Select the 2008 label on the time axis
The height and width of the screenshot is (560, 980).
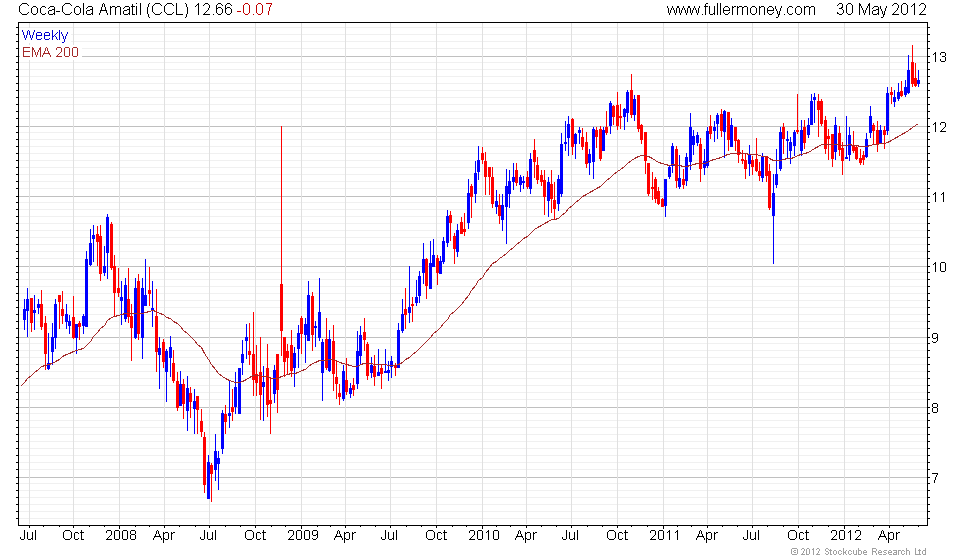click(121, 536)
